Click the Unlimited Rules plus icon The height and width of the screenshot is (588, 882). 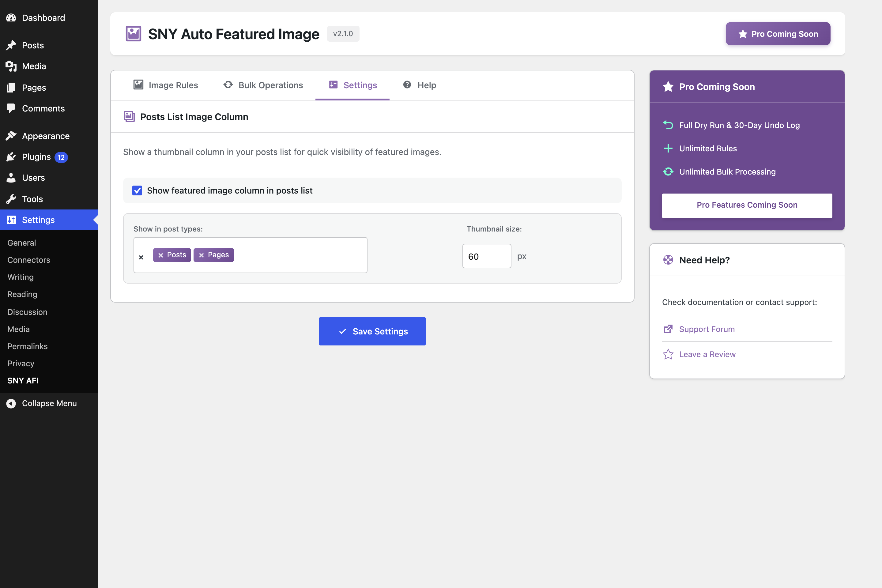pyautogui.click(x=668, y=149)
